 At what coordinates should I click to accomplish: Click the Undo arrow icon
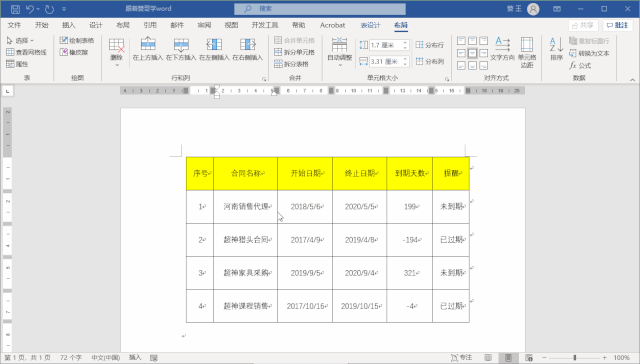tap(30, 9)
